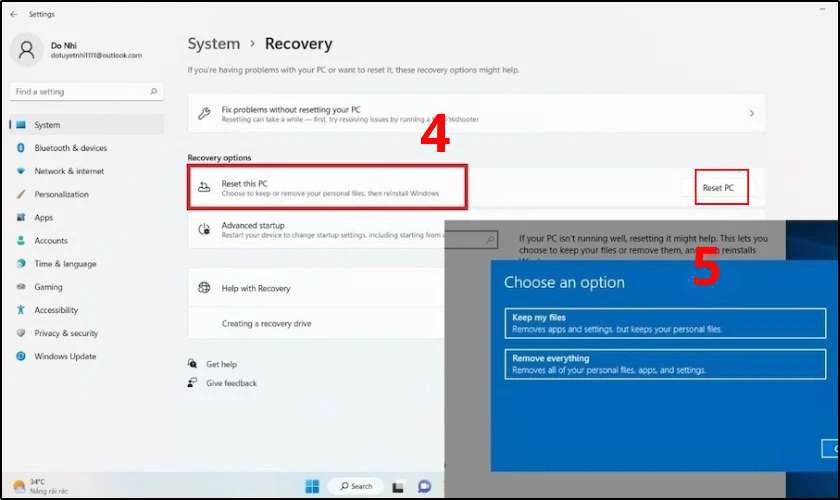Open the Windows Start button
Screen dimensions: 840x500
[312, 486]
